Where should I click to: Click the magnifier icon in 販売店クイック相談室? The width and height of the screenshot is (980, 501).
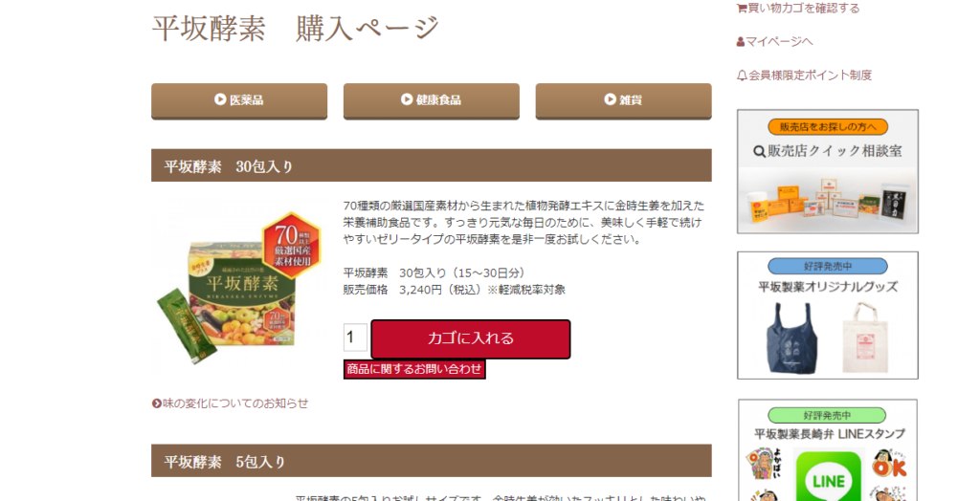[759, 151]
